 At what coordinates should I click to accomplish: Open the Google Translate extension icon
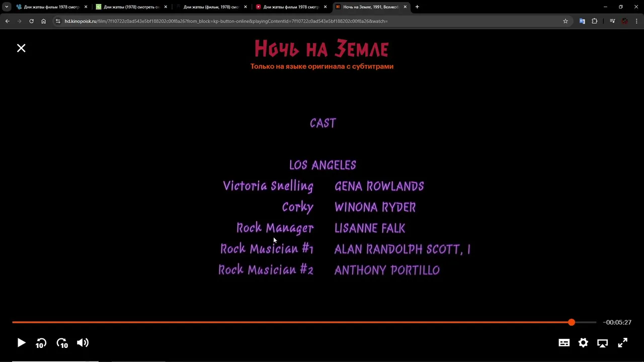[582, 21]
